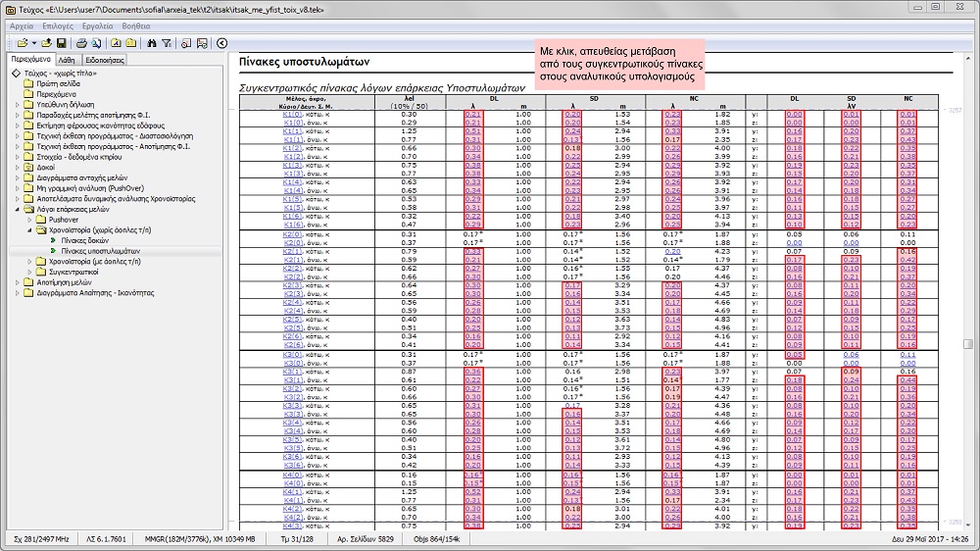The image size is (980, 551).
Task: Select Διαγράμματα αντοχής μελών tree item
Action: (x=82, y=177)
